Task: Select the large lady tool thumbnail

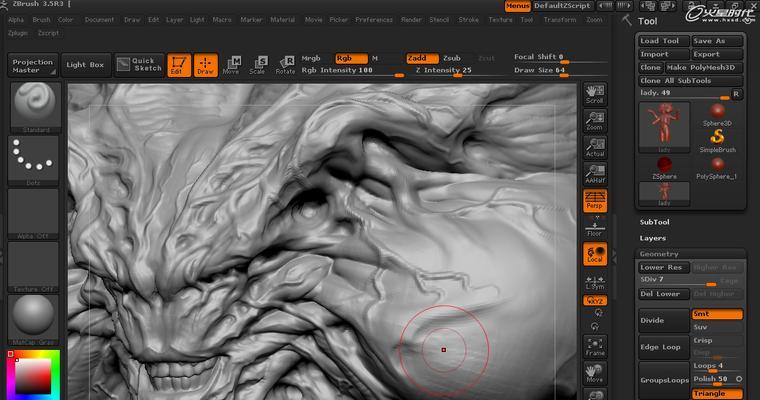Action: (664, 128)
